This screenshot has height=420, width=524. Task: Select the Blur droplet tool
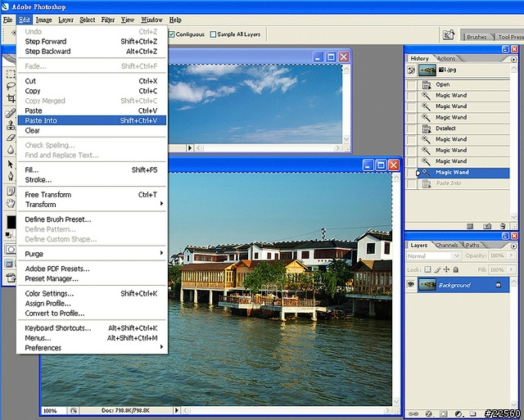(x=11, y=149)
